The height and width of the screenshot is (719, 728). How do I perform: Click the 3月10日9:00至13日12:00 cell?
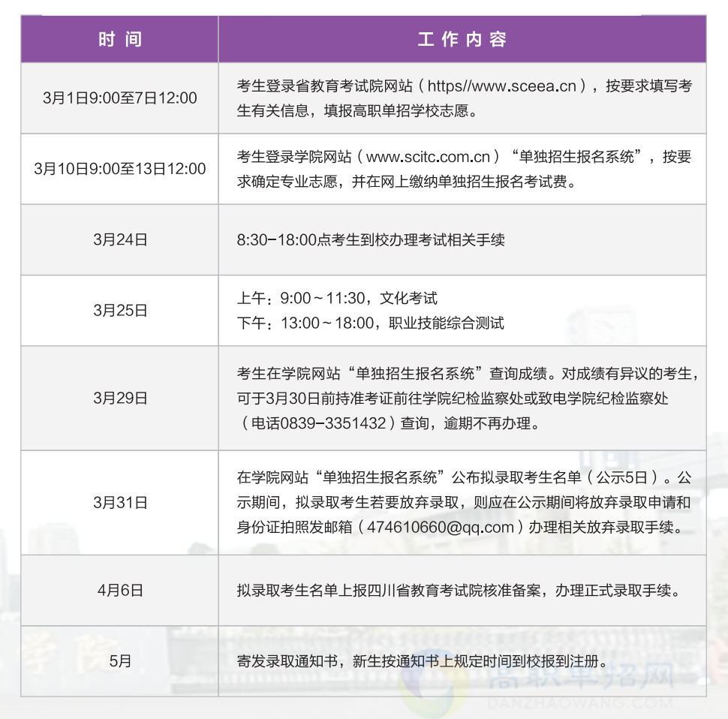tap(120, 169)
